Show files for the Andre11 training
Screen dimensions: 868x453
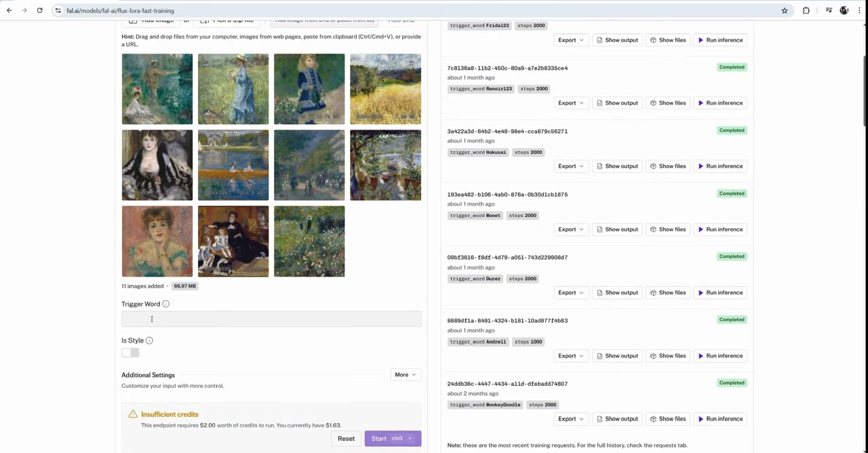tap(668, 355)
